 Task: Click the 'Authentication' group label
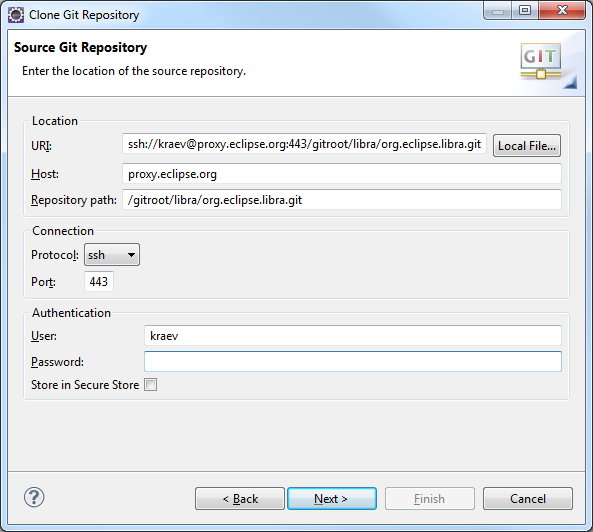coord(71,313)
